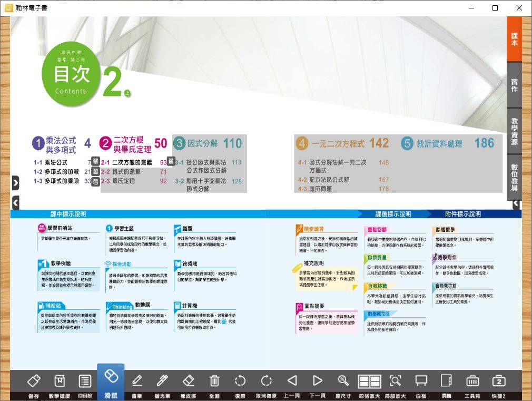
Task: Click the 課後標示說明 heading
Action: (x=393, y=214)
